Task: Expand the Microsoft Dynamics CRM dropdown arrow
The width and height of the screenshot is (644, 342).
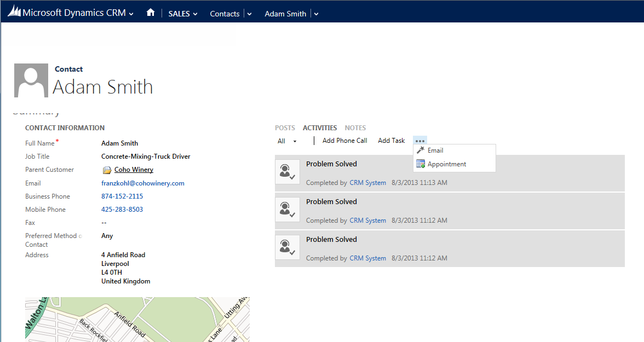Action: tap(131, 14)
